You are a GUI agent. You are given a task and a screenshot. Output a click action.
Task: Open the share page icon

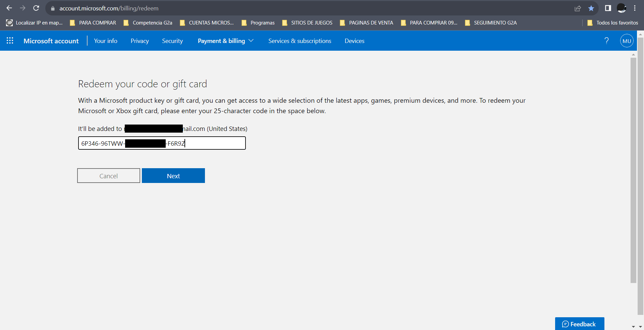click(578, 8)
